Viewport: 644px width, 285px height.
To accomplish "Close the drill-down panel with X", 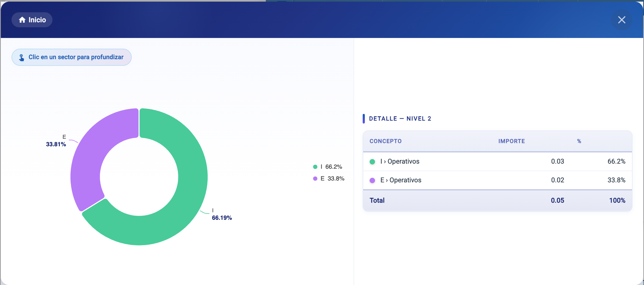I will tap(622, 20).
